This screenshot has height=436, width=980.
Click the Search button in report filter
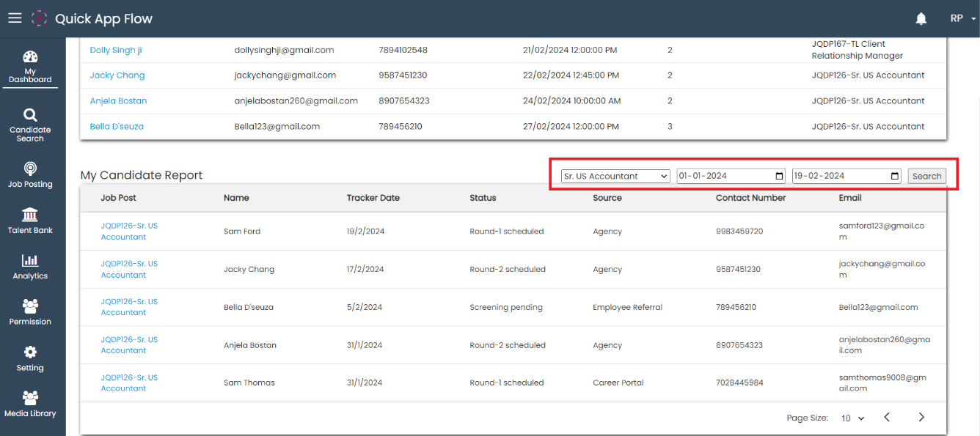926,176
